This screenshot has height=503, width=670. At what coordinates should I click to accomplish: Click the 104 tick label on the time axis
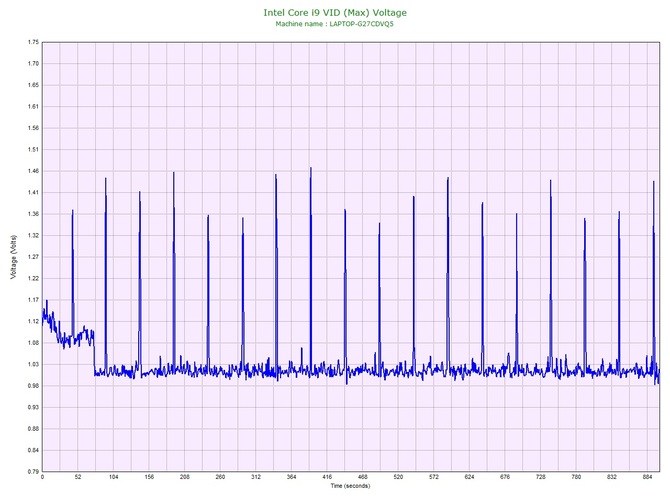coord(113,477)
